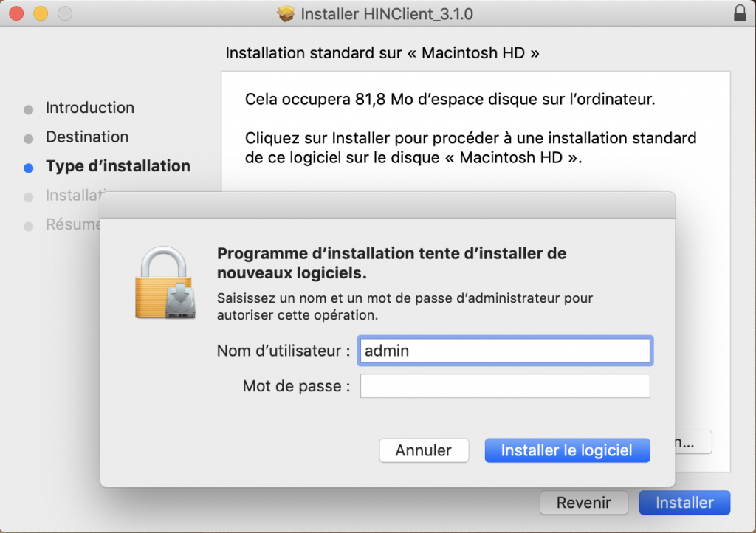Click the lock icon in title bar
756x533 pixels.
pos(740,13)
